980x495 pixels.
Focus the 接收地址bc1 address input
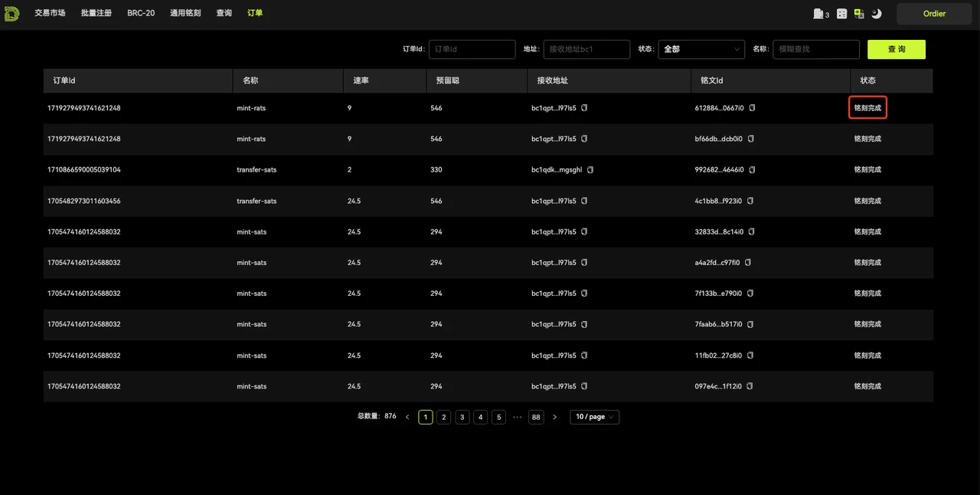(x=586, y=49)
